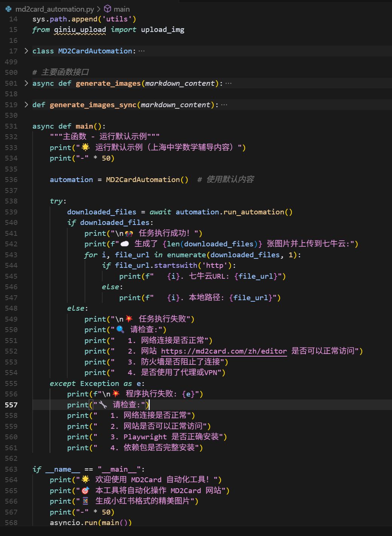
Task: Click the automation variable on line 536
Action: tap(71, 179)
